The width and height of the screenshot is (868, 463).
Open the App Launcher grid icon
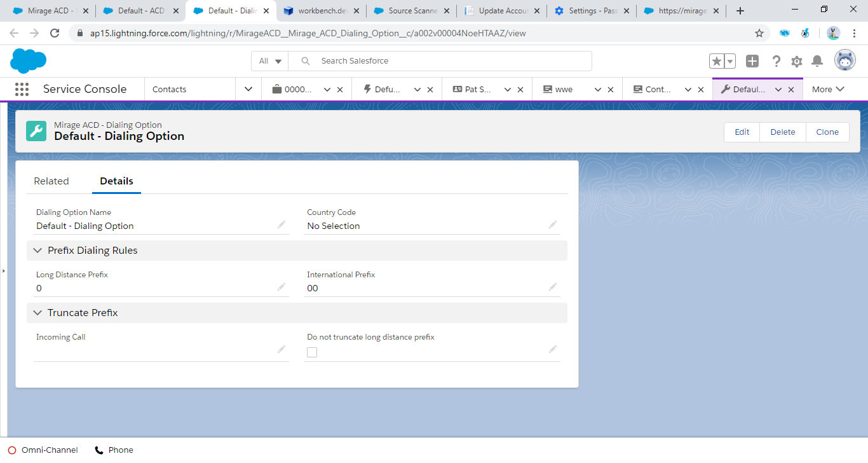(22, 89)
